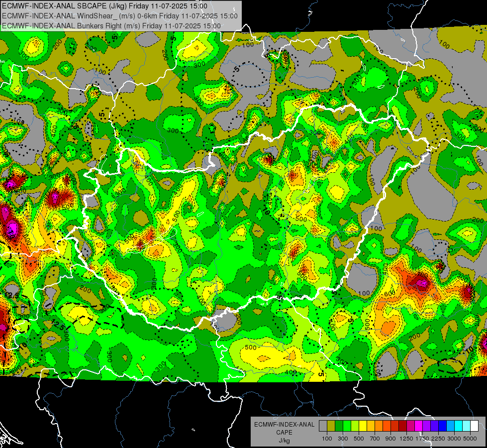Pick the olive swatch in the CAPE legend
Image resolution: width=487 pixels, height=448 pixels.
331,426
